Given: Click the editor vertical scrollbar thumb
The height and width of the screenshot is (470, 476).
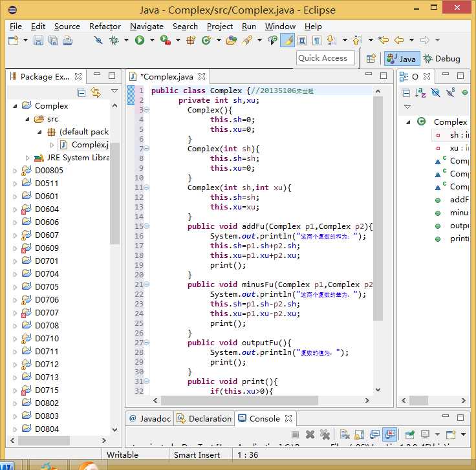Looking at the screenshot, I should (x=378, y=208).
